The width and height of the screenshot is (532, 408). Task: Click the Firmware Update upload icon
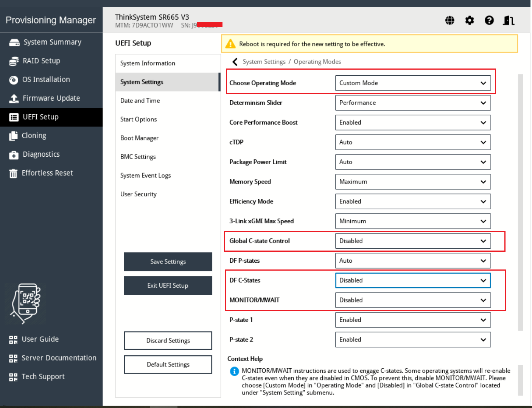[x=14, y=98]
